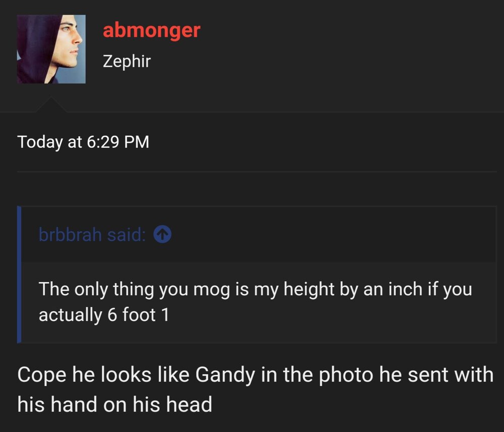Viewport: 504px width, 432px height.
Task: Select the word 'photo' in the reply
Action: click(x=346, y=375)
